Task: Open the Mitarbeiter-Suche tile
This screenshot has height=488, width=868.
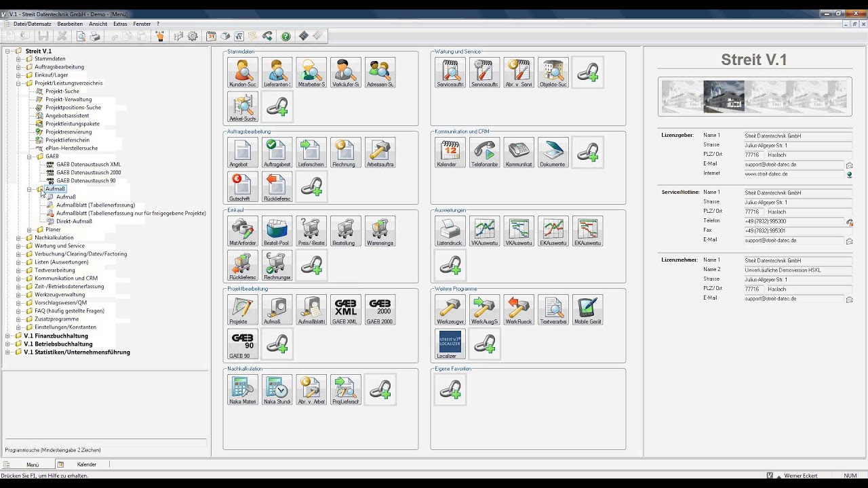Action: [311, 73]
